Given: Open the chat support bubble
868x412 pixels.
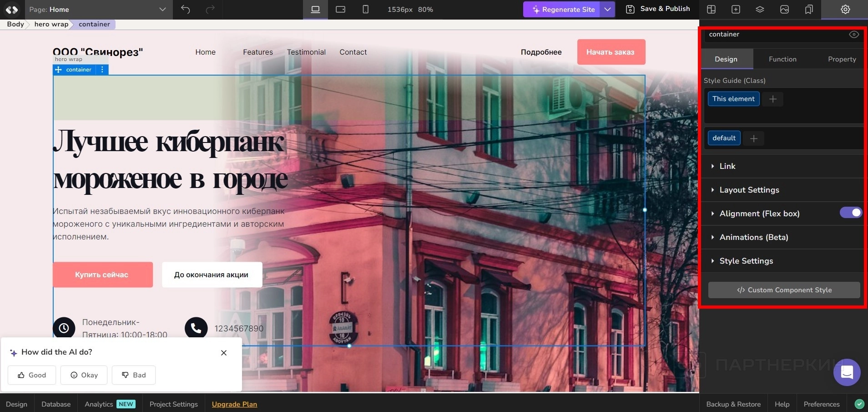Looking at the screenshot, I should pos(847,372).
